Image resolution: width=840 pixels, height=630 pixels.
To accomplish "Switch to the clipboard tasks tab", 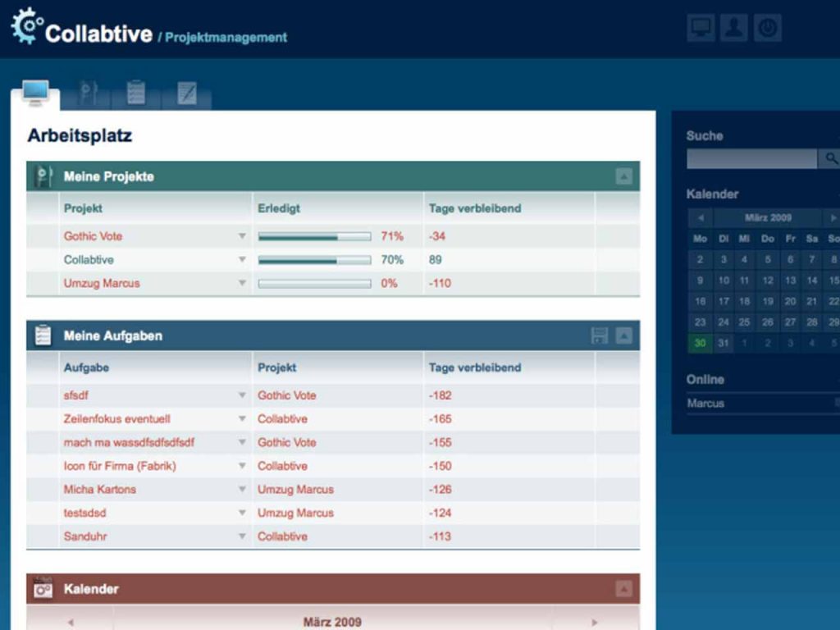I will coord(135,93).
